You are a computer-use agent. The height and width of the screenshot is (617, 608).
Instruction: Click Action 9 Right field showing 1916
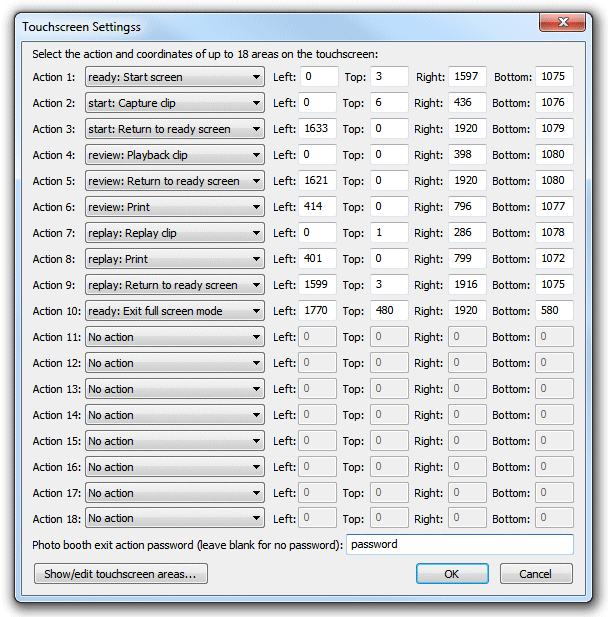[x=468, y=284]
